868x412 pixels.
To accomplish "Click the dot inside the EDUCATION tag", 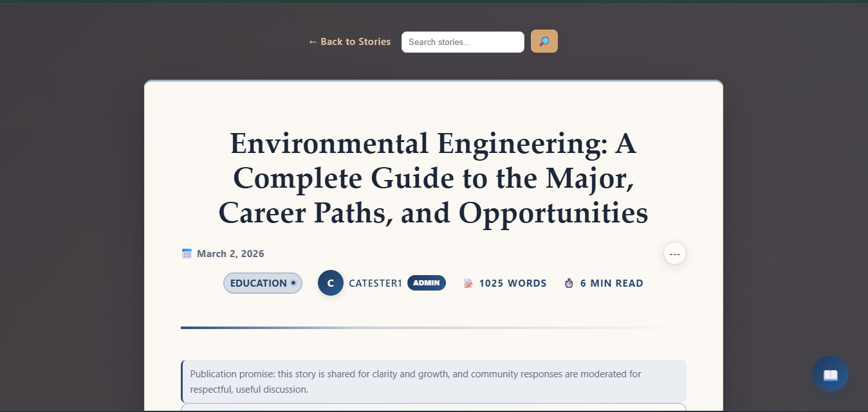I will [293, 283].
